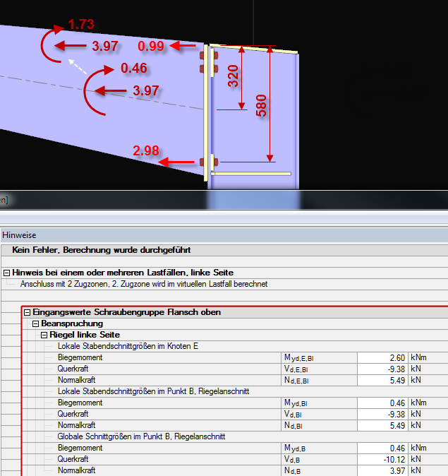
Task: Click the Myd,Bl symbol cell
Action: [319, 403]
